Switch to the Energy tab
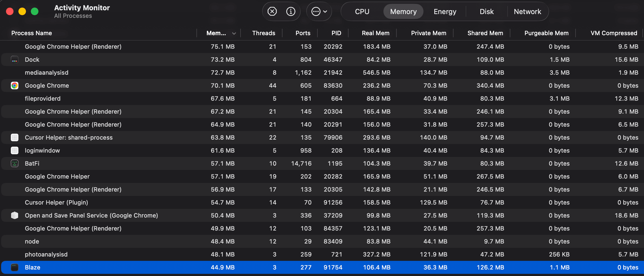Screen dimensions: 644x276 tap(445, 11)
